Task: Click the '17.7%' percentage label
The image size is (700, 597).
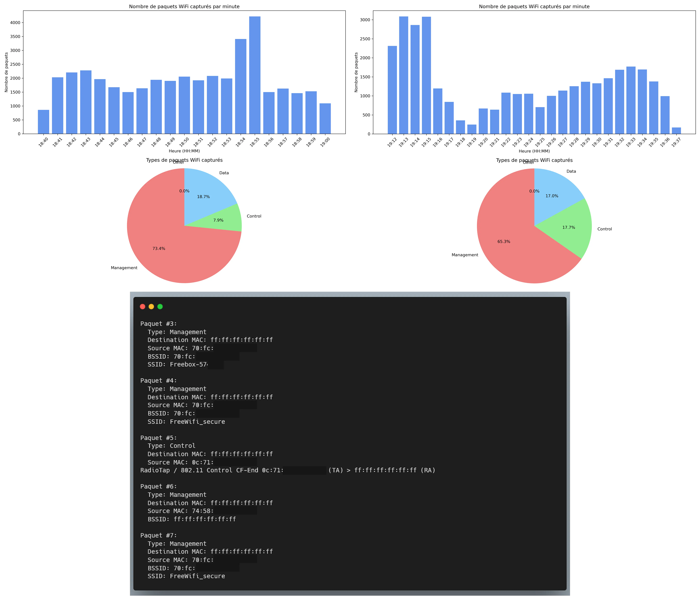Action: [x=569, y=227]
